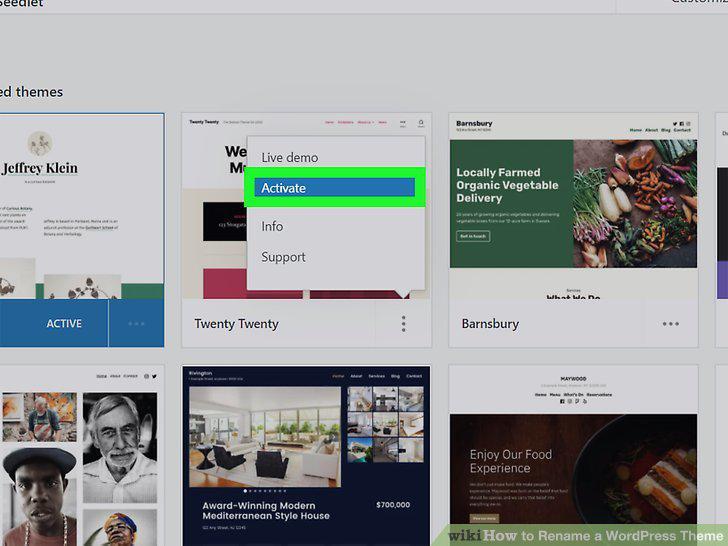Click the $700,000 price in Rivington preview
This screenshot has height=546, width=728.
click(393, 505)
